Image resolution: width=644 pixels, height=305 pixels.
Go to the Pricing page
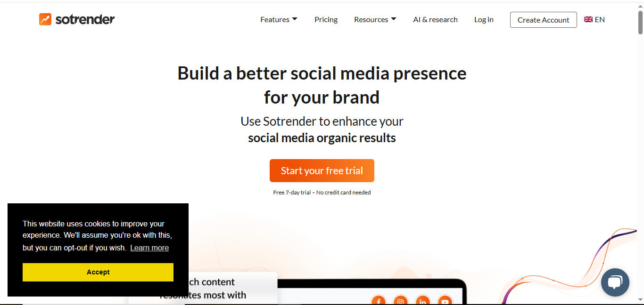coord(326,19)
